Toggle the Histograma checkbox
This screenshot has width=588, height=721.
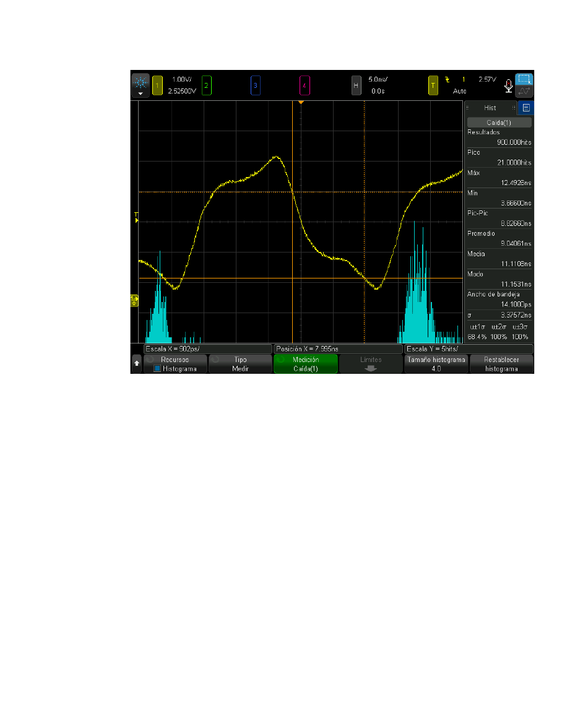pos(157,368)
